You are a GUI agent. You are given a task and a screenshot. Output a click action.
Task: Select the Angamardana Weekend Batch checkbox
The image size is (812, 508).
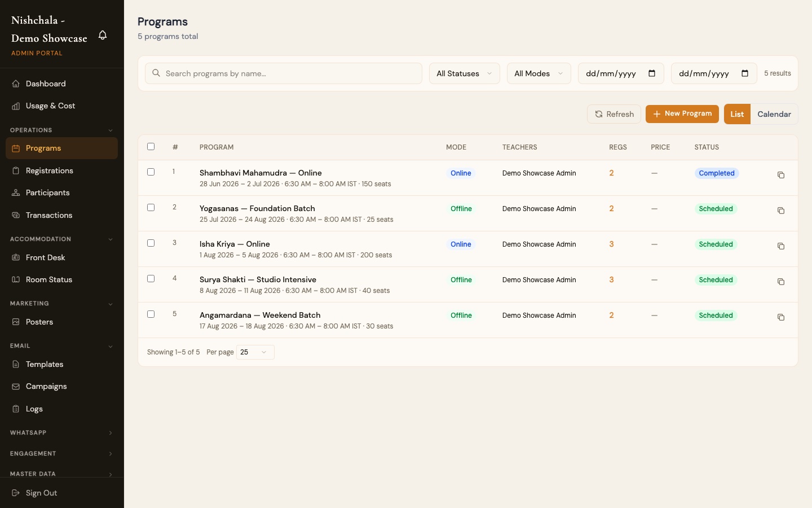[151, 314]
